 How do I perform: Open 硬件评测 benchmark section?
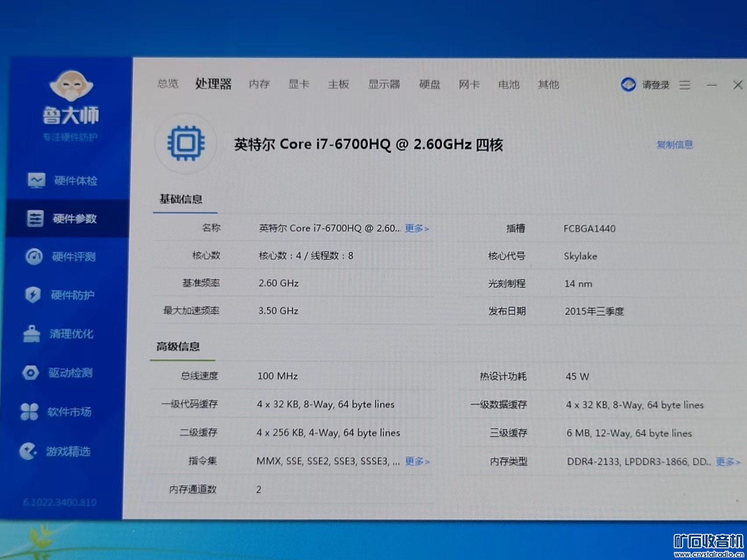click(x=60, y=256)
